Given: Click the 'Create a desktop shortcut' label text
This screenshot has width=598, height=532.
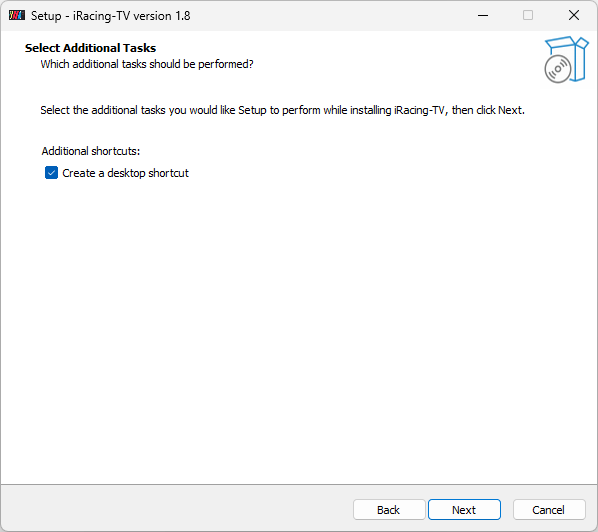Looking at the screenshot, I should click(125, 173).
